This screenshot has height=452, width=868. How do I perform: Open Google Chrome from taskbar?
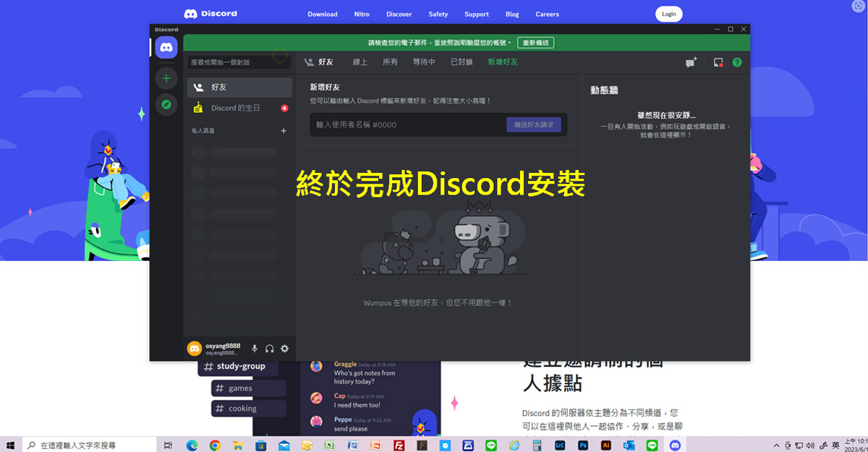pyautogui.click(x=215, y=445)
